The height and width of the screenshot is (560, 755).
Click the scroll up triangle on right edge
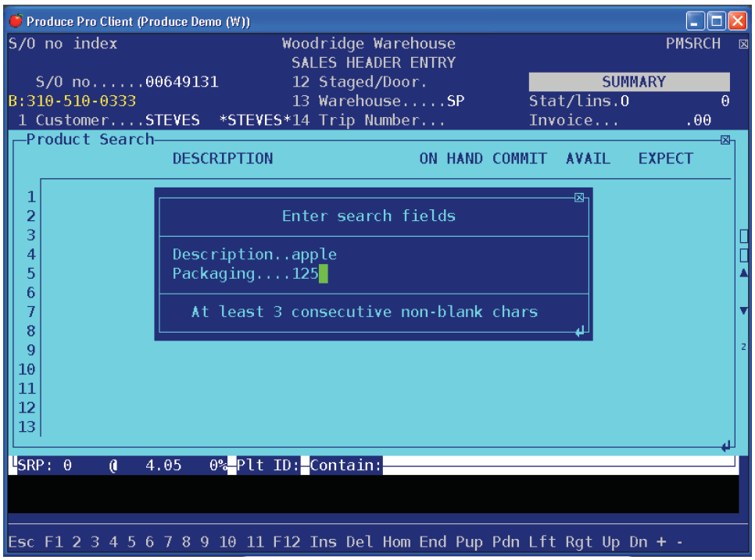point(744,273)
